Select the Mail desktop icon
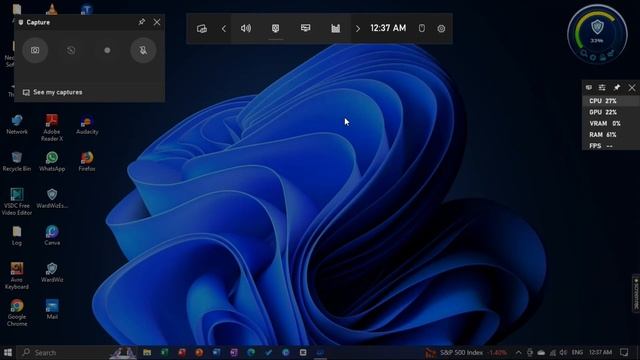The image size is (640, 360). point(52,309)
